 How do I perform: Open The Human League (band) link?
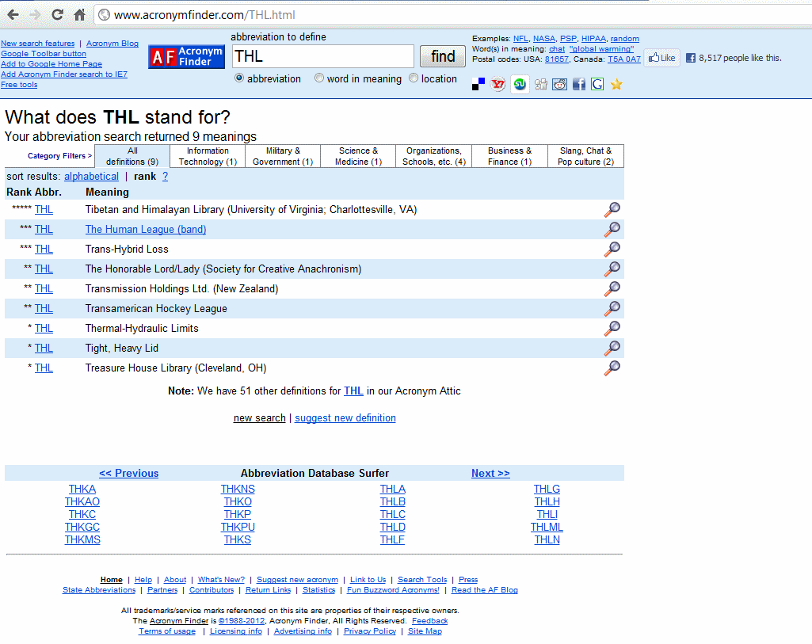[146, 230]
